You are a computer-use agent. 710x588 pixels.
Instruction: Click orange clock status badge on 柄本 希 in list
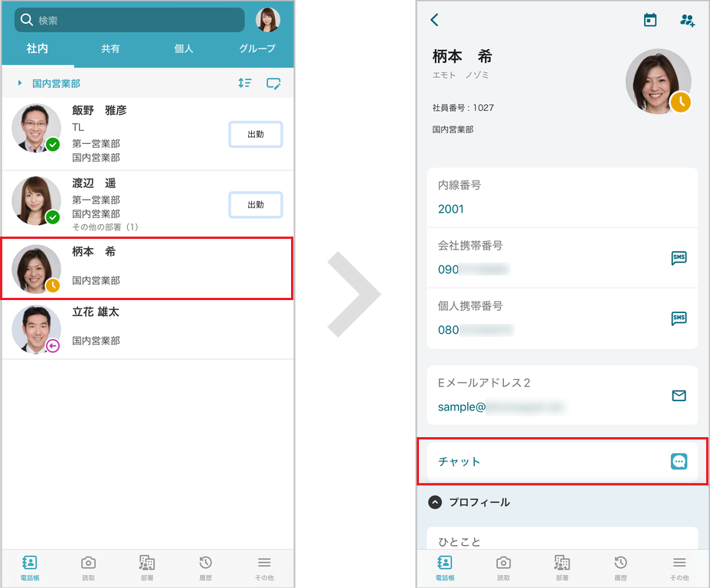(53, 285)
